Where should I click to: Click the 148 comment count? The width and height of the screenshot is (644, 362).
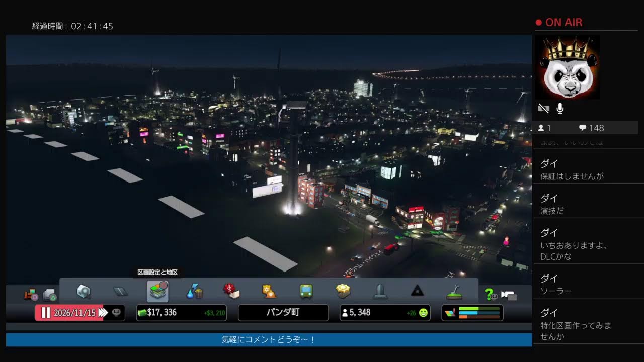click(x=591, y=128)
